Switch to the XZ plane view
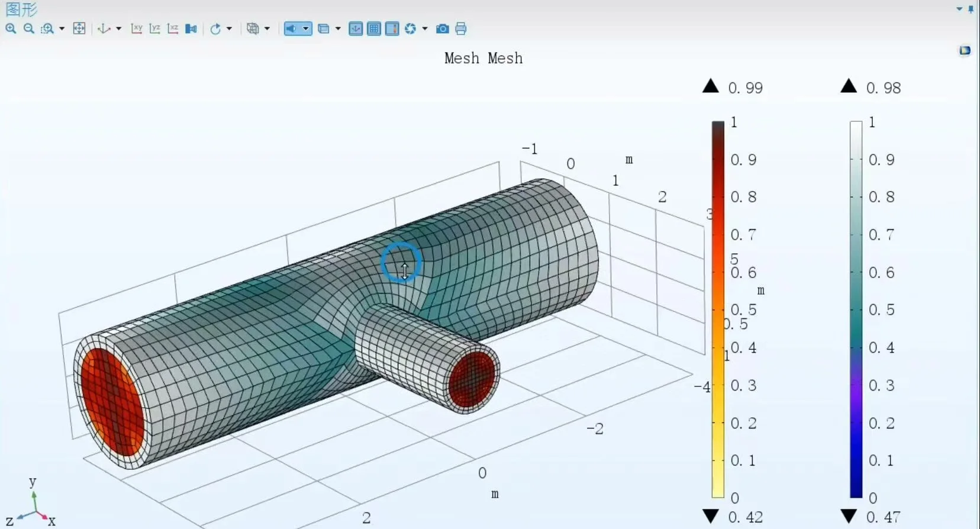This screenshot has width=980, height=529. [173, 28]
